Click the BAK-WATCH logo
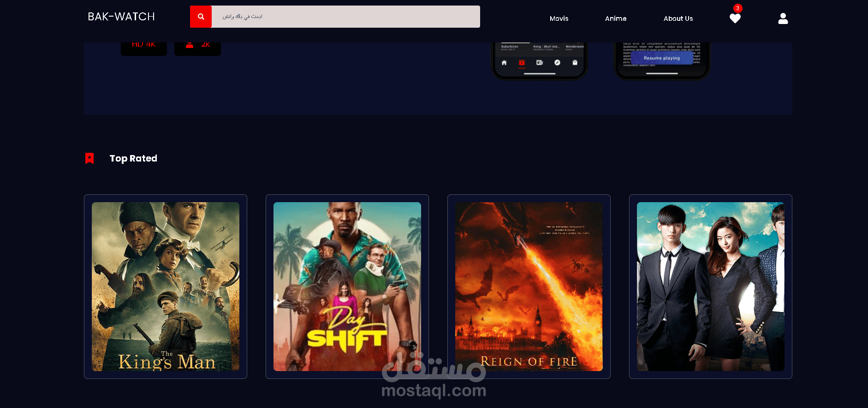This screenshot has width=868, height=408. (x=121, y=17)
